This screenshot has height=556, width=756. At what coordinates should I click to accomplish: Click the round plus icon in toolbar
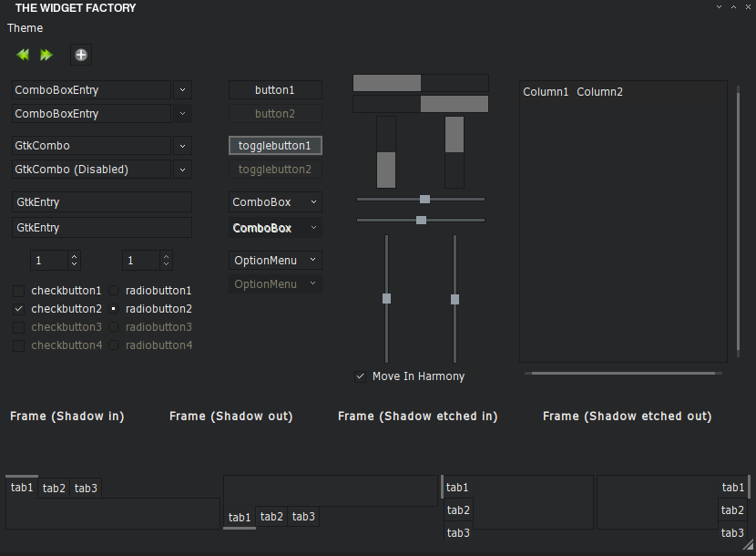[x=81, y=55]
